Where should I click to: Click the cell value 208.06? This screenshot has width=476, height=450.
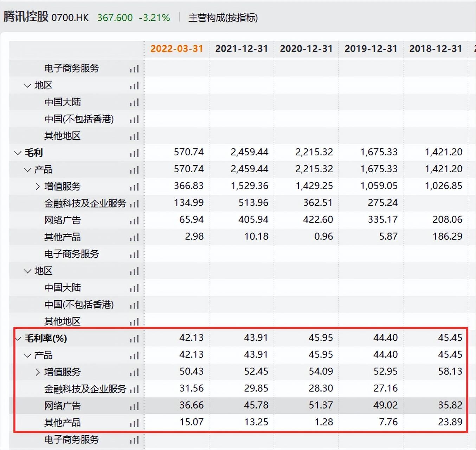pyautogui.click(x=447, y=220)
